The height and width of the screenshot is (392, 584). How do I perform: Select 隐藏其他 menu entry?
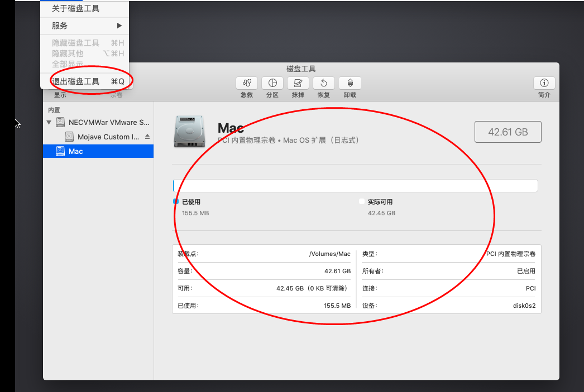point(84,54)
